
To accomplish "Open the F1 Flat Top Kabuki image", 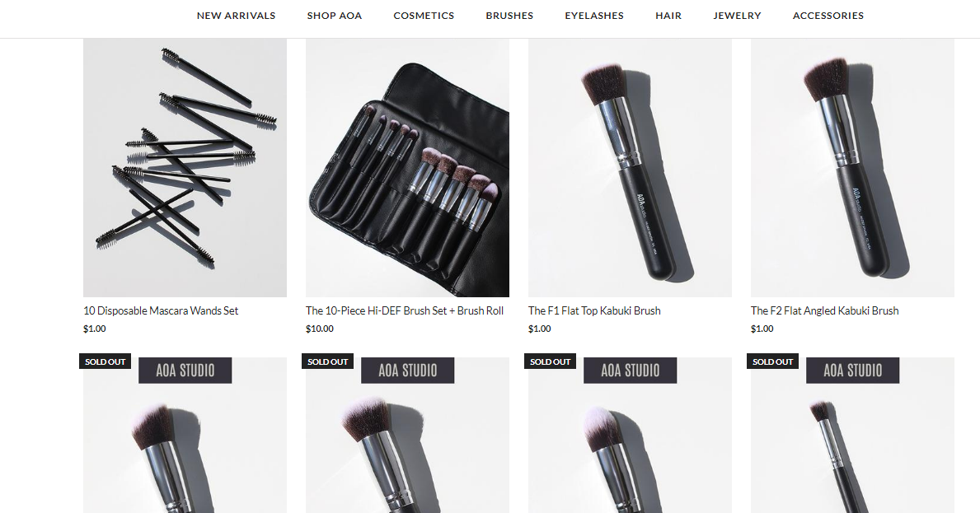I will coord(630,167).
